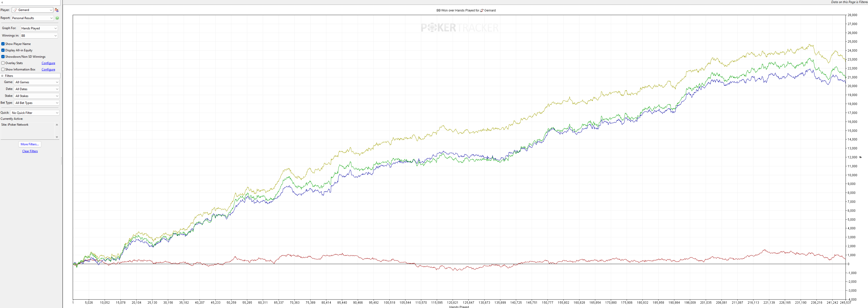The height and width of the screenshot is (308, 868).
Task: Click the 'Currently Active:' label
Action: [12, 119]
